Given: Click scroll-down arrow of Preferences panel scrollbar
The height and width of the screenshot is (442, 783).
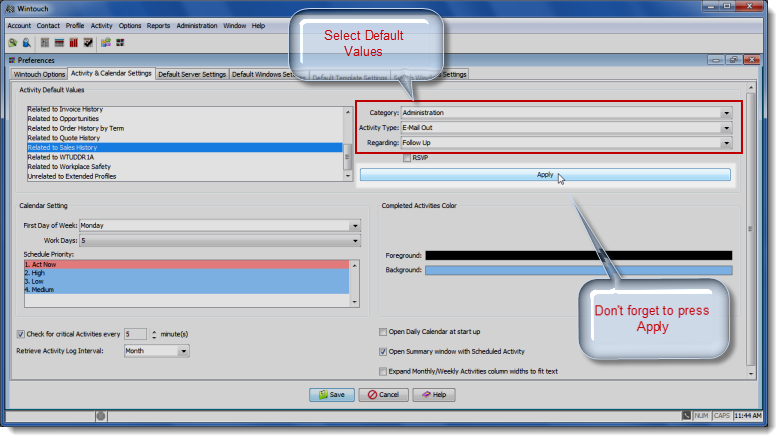Looking at the screenshot, I should pyautogui.click(x=751, y=374).
